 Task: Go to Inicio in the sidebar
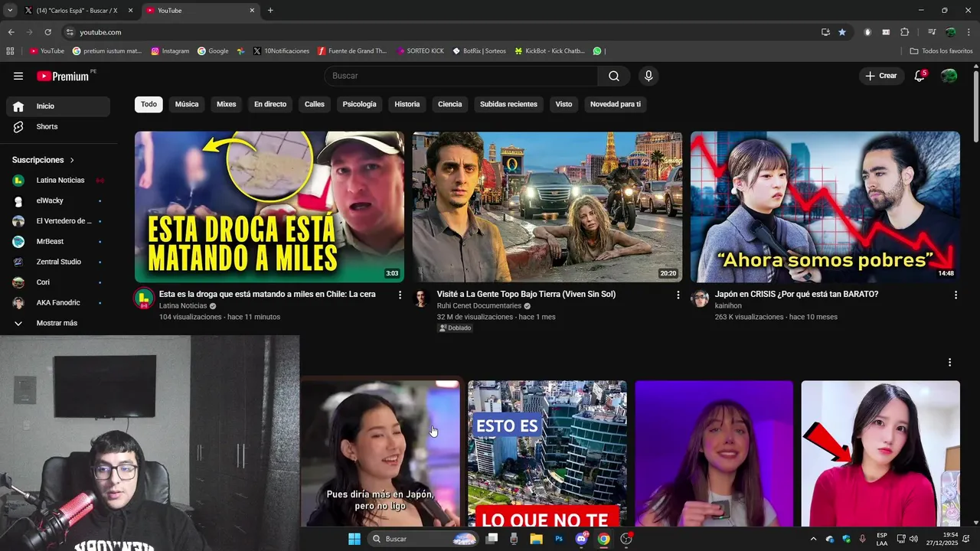click(58, 106)
